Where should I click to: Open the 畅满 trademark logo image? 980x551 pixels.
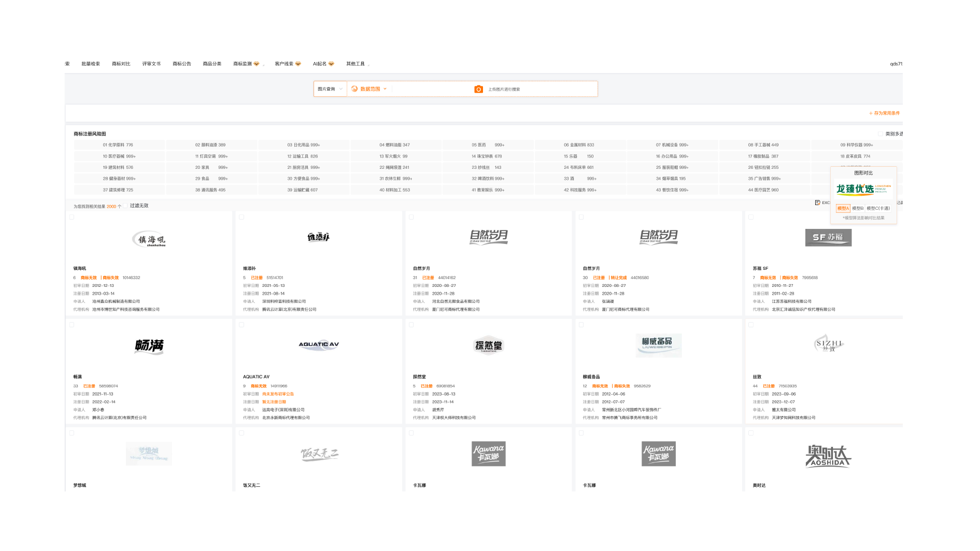(x=149, y=345)
